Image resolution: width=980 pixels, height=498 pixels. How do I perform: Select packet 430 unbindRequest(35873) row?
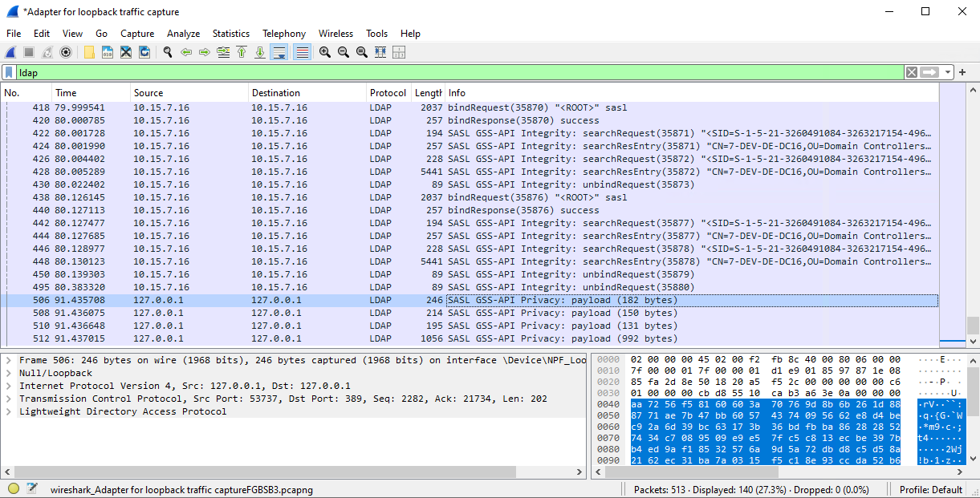pos(470,184)
